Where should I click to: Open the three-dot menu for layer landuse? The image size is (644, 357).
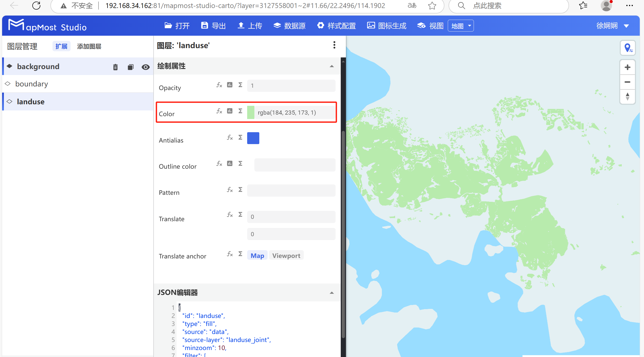click(x=334, y=45)
